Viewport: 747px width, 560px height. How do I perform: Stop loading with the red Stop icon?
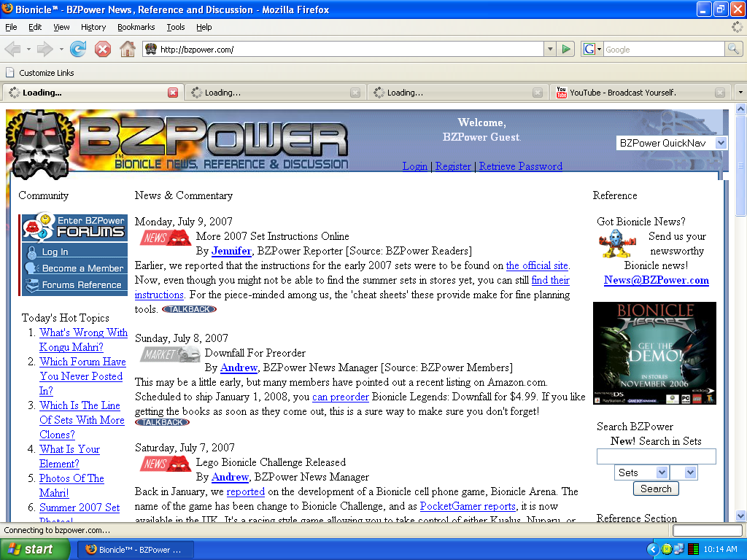[x=102, y=49]
